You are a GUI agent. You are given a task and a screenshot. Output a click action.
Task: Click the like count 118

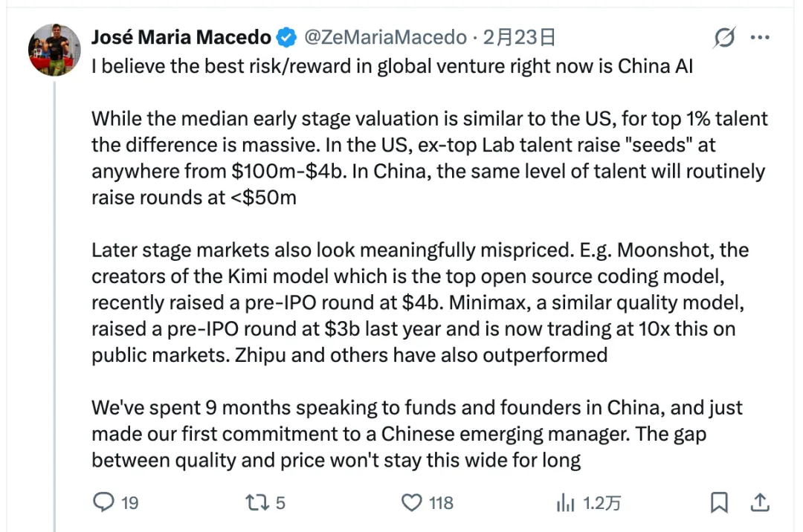441,503
